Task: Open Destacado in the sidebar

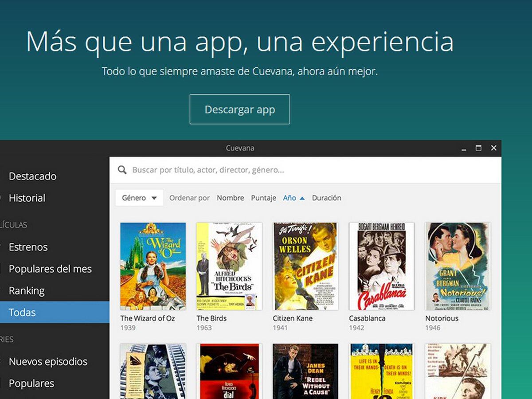Action: click(32, 176)
